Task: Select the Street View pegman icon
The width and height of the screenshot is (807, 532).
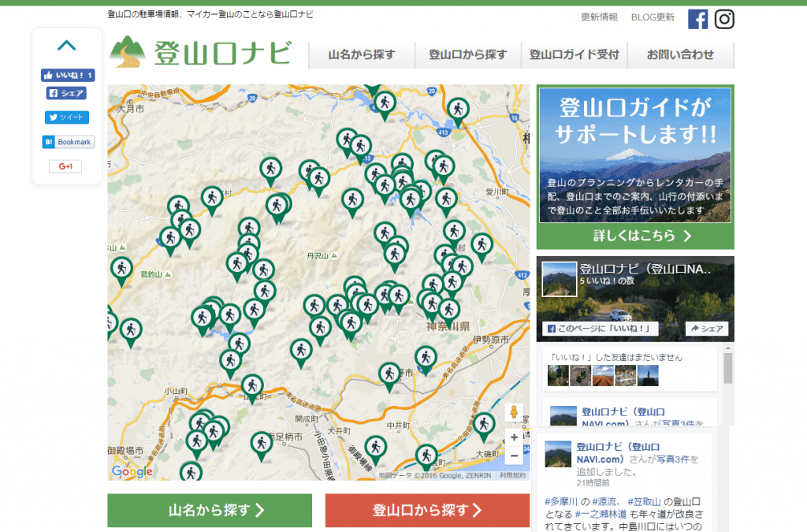Action: tap(514, 413)
